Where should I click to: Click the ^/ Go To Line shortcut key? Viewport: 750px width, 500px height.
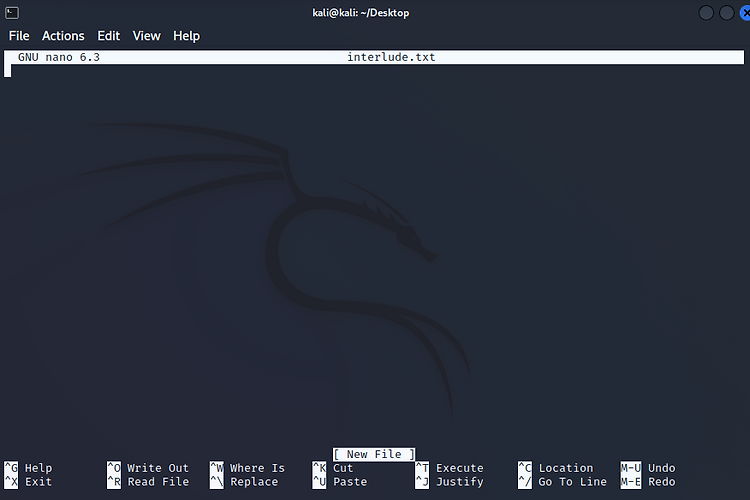coord(525,482)
